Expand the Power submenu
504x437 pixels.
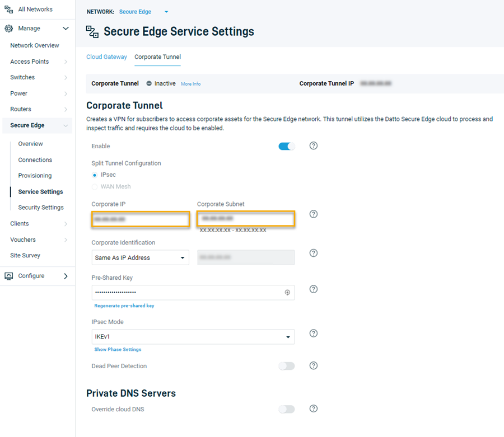coord(66,94)
